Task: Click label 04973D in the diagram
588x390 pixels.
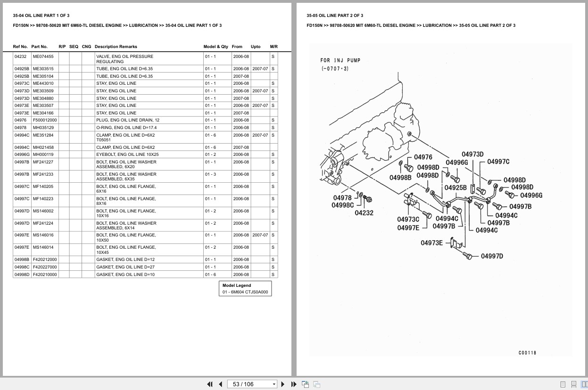Action: pos(472,154)
